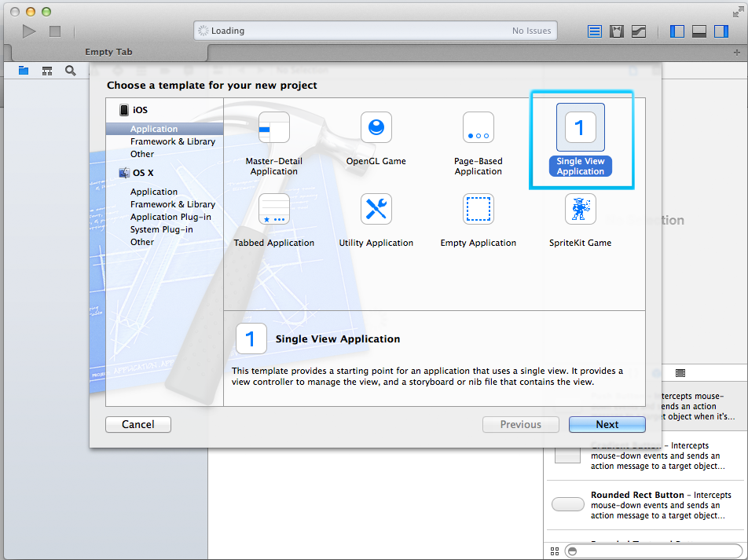Show the project navigator folder icon

click(x=24, y=71)
